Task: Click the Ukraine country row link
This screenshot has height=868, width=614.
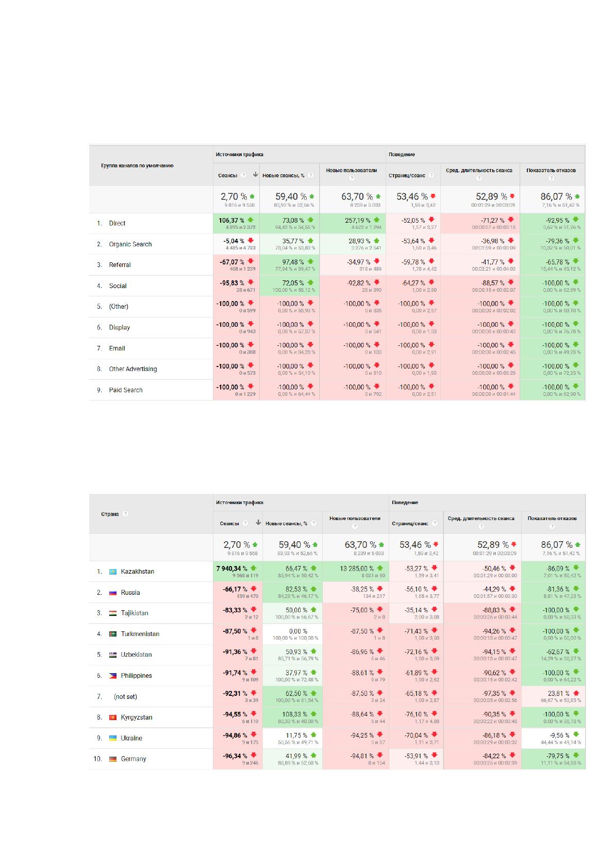Action: tap(131, 738)
